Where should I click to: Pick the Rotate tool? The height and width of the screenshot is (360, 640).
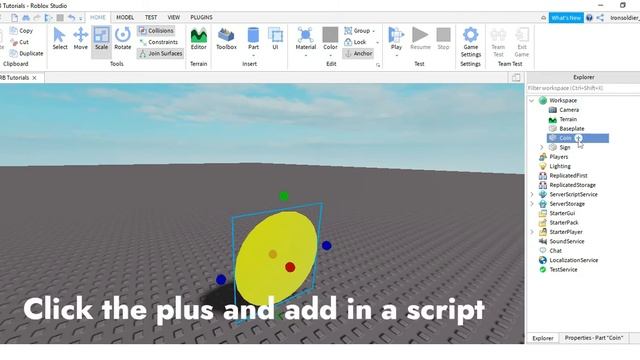tap(122, 38)
